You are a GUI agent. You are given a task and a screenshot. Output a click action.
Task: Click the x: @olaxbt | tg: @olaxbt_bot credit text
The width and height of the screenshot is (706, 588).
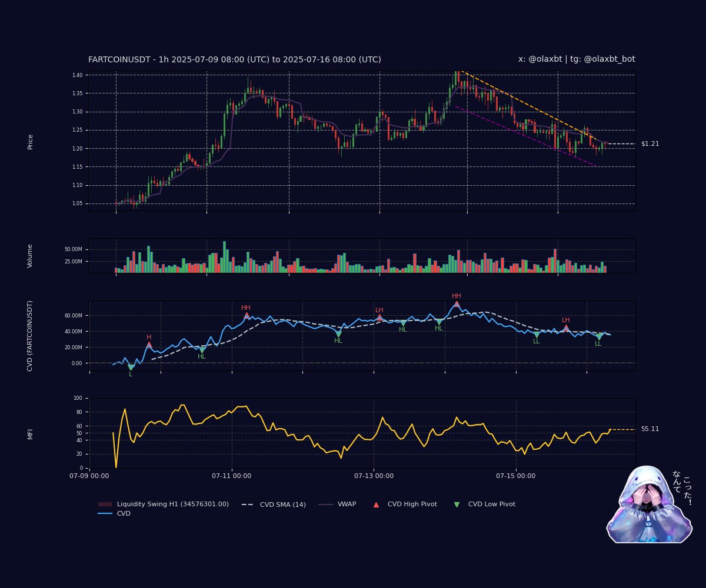[577, 59]
